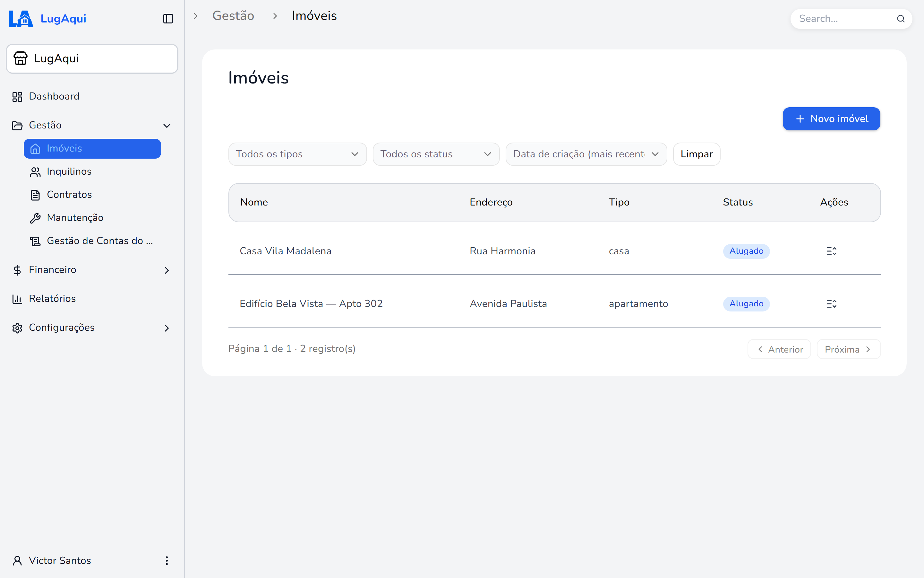Click the Relatórios chart icon

(17, 299)
